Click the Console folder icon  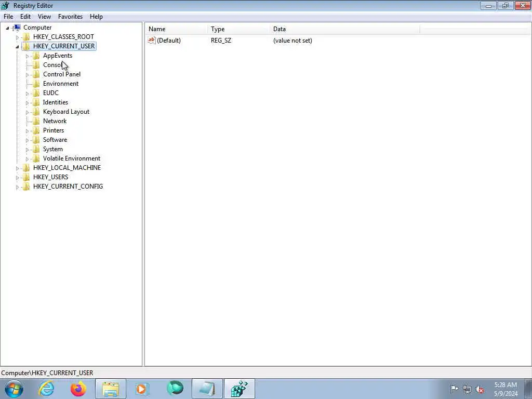point(36,65)
